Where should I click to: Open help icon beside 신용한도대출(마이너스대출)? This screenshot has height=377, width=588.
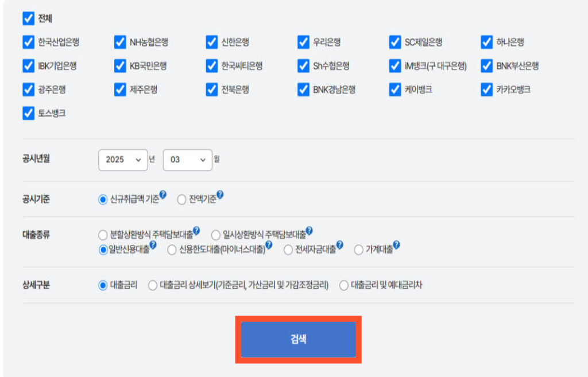click(270, 245)
